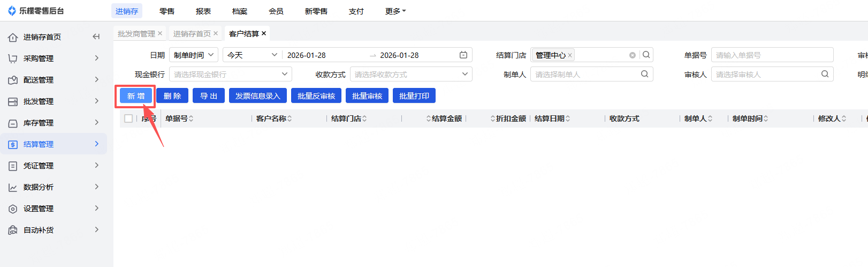Select the 会员 top menu
Viewport: 868px width, 267px height.
click(x=276, y=11)
